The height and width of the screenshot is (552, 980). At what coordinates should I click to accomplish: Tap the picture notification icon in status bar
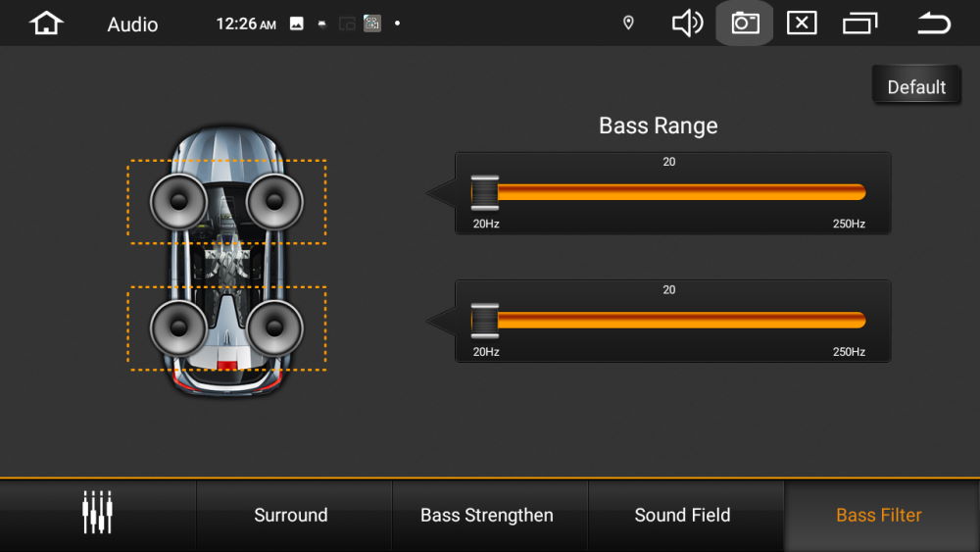click(297, 24)
